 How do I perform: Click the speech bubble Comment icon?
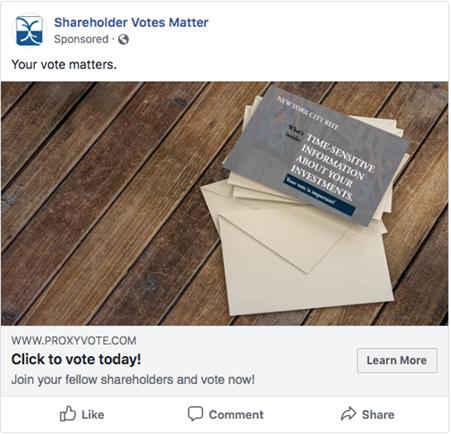[x=195, y=414]
